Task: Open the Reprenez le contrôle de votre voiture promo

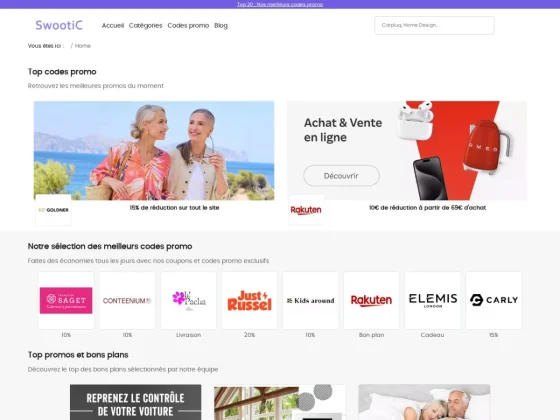Action: click(135, 402)
